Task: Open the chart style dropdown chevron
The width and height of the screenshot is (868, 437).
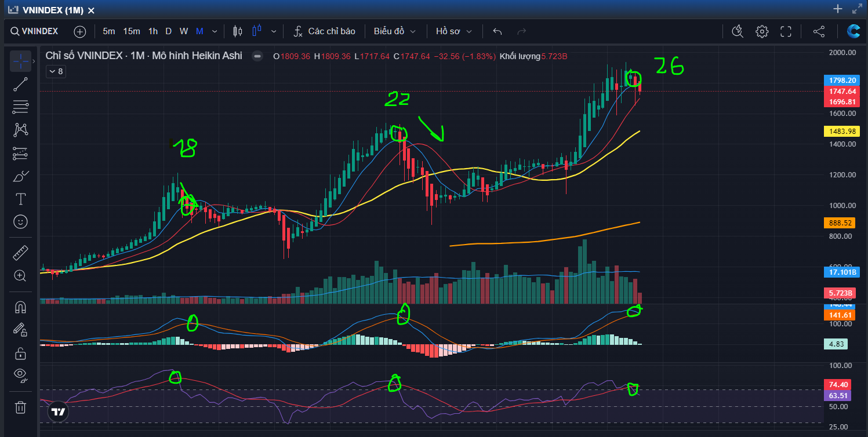Action: (274, 31)
